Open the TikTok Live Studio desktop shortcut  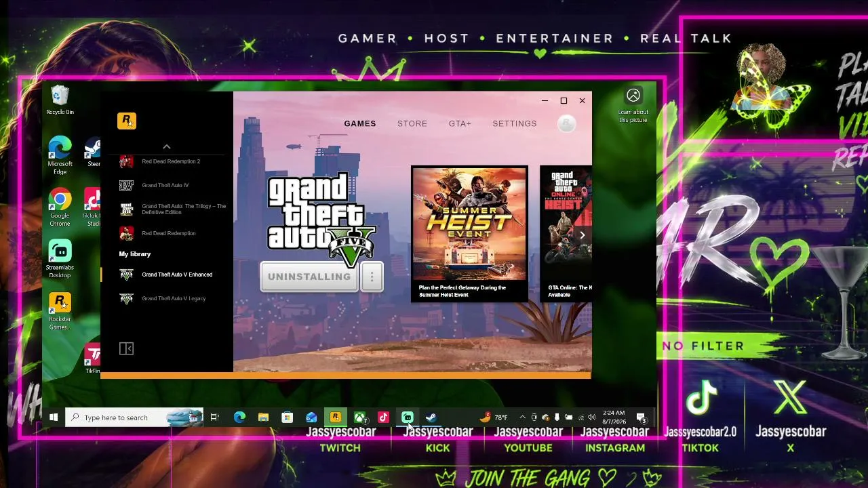tap(92, 207)
